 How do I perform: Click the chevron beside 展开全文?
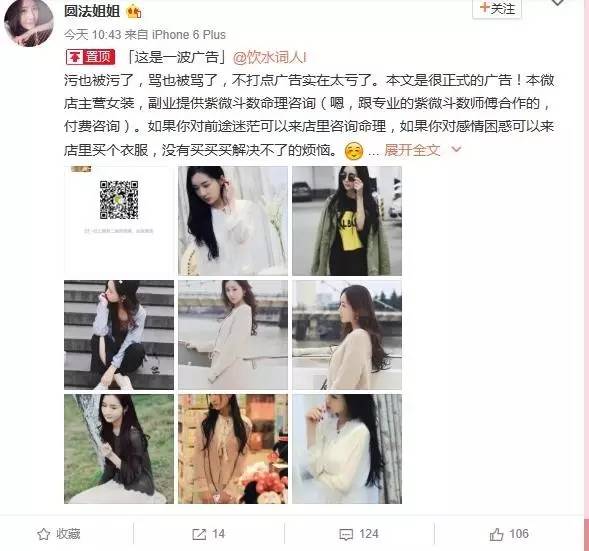[456, 149]
